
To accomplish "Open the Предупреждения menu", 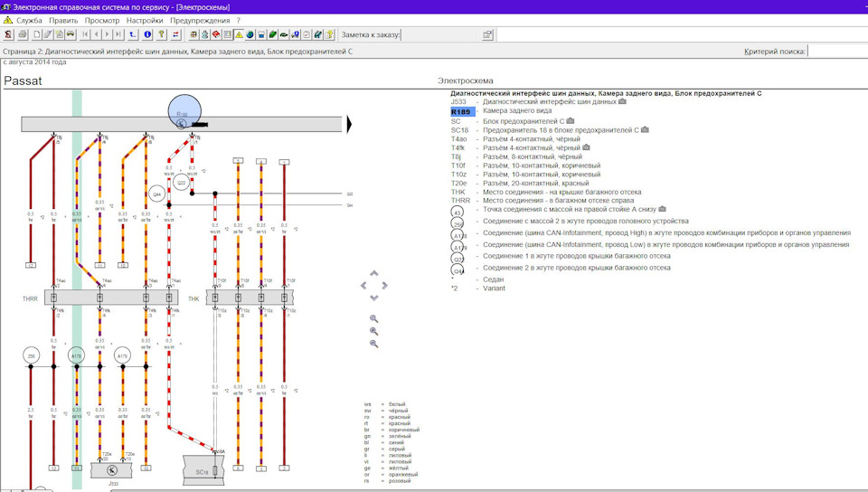I will pyautogui.click(x=200, y=21).
